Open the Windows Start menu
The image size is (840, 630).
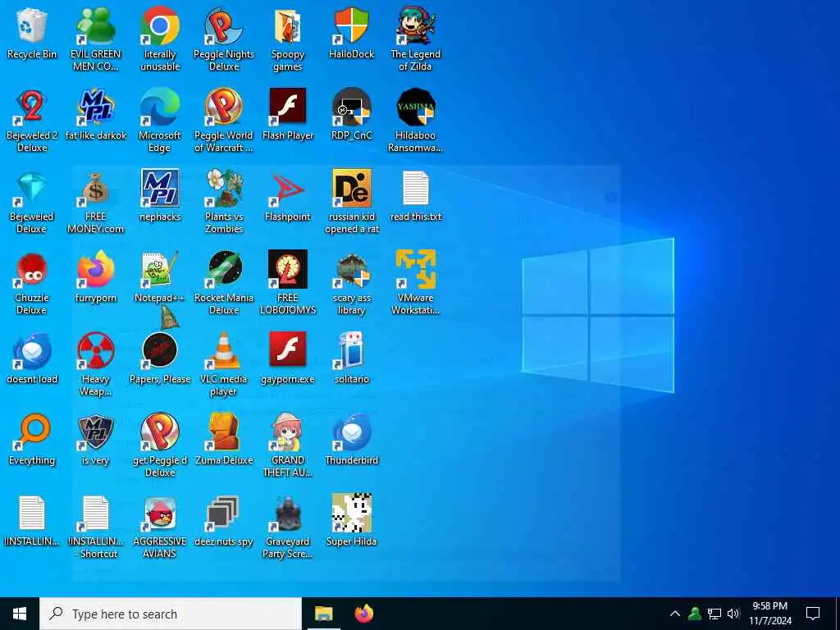tap(20, 614)
